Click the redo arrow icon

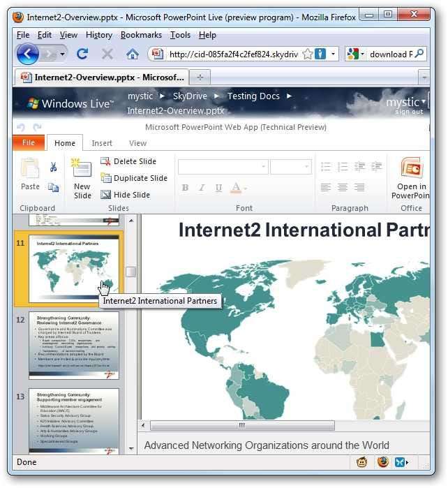tap(38, 127)
